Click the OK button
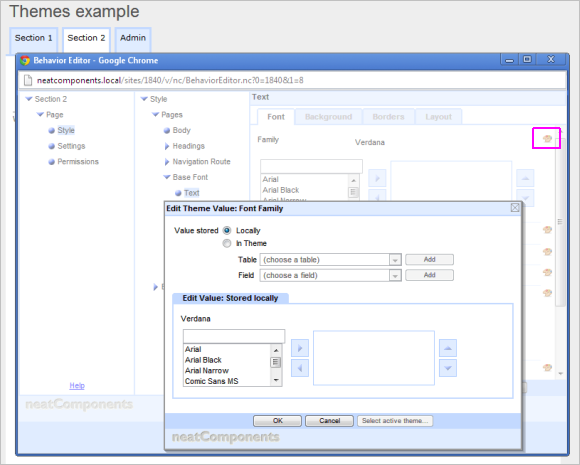Screen dimensions: 580x465 click(277, 421)
